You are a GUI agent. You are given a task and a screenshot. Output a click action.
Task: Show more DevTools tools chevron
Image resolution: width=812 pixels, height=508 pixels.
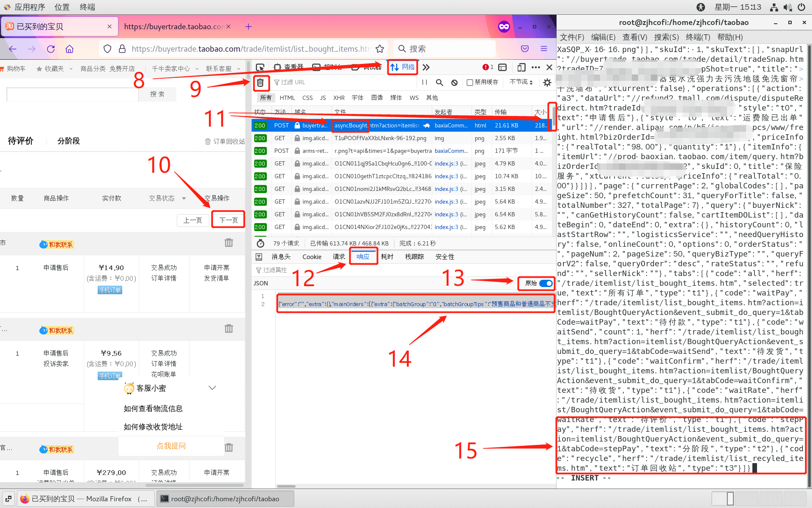point(426,67)
